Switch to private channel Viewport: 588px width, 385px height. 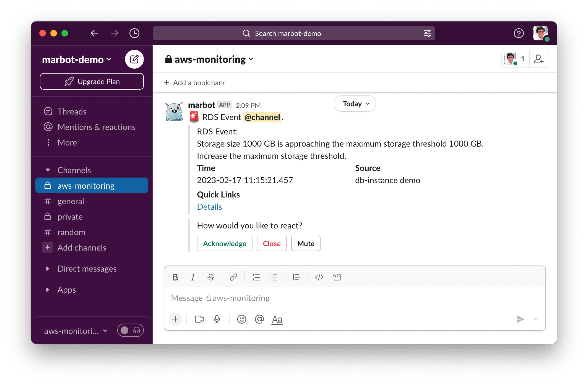tap(92, 217)
